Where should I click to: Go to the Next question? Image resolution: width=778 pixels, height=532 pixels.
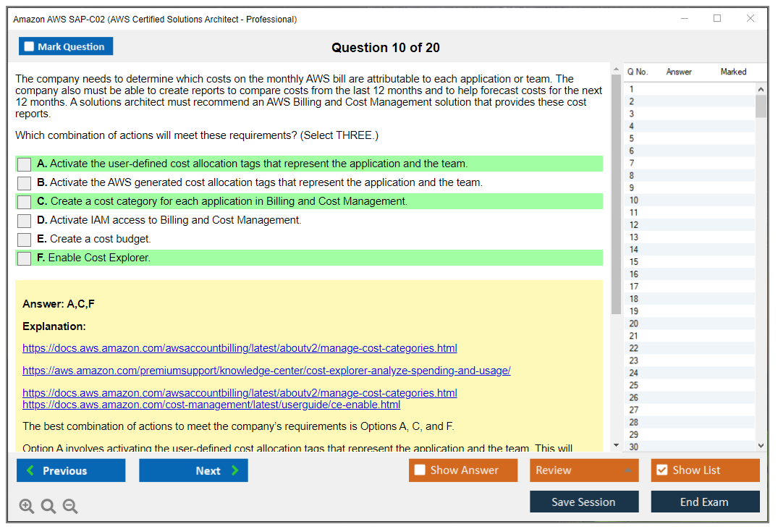coord(193,470)
